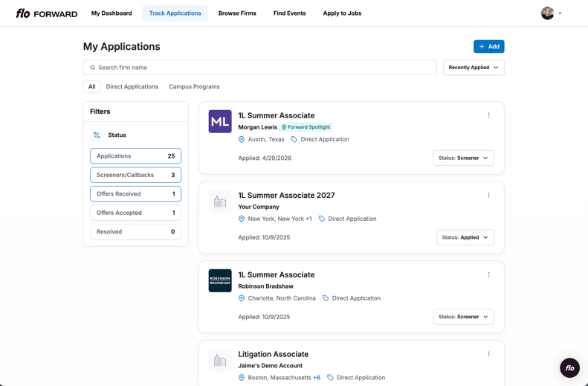
Task: Go to My Dashboard
Action: click(112, 13)
